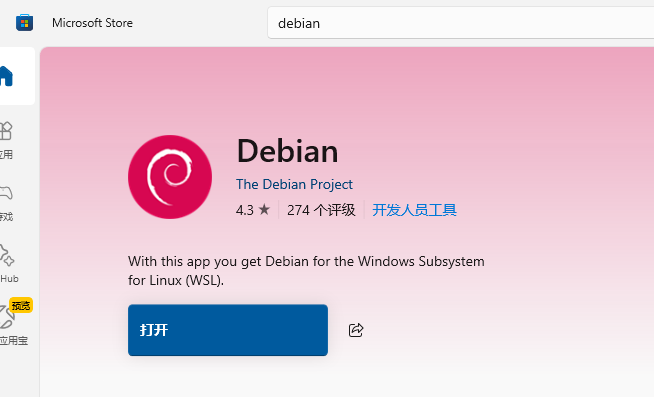The image size is (654, 397).
Task: Click the Microsoft Store title text
Action: coord(92,23)
